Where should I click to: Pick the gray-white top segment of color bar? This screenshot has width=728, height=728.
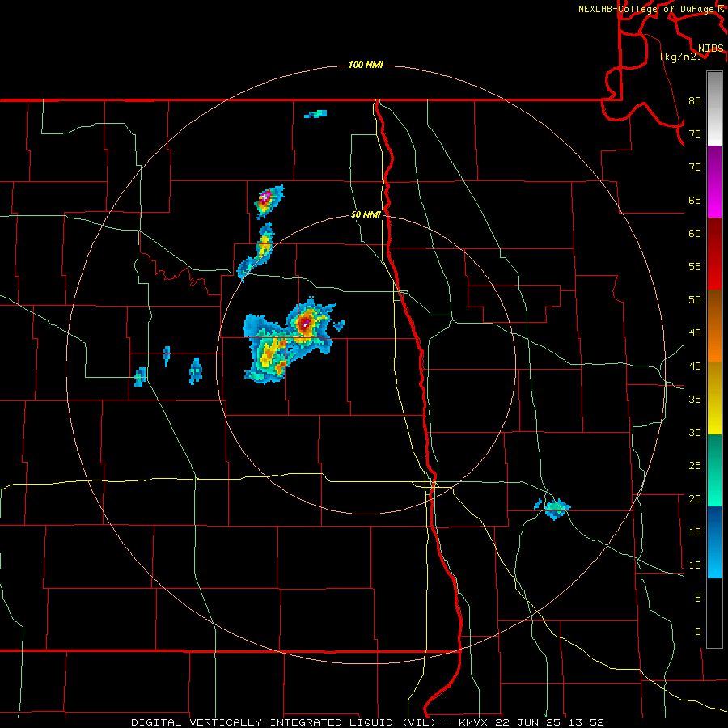(x=714, y=108)
